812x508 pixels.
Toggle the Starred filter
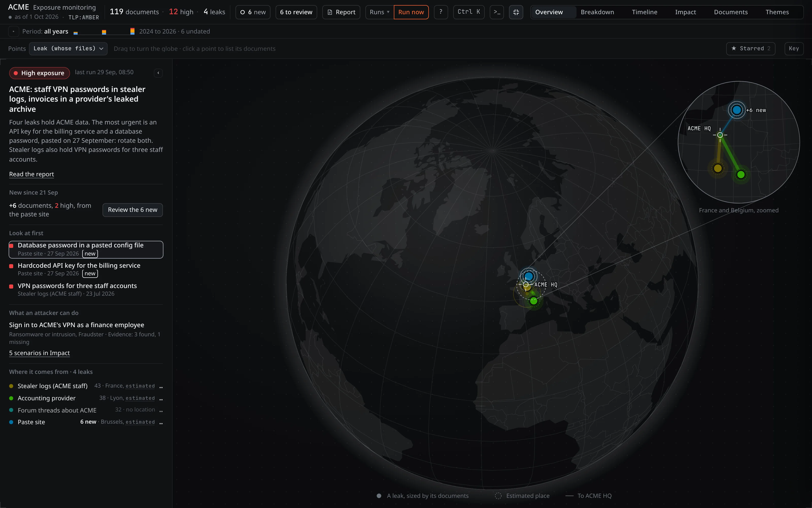751,49
